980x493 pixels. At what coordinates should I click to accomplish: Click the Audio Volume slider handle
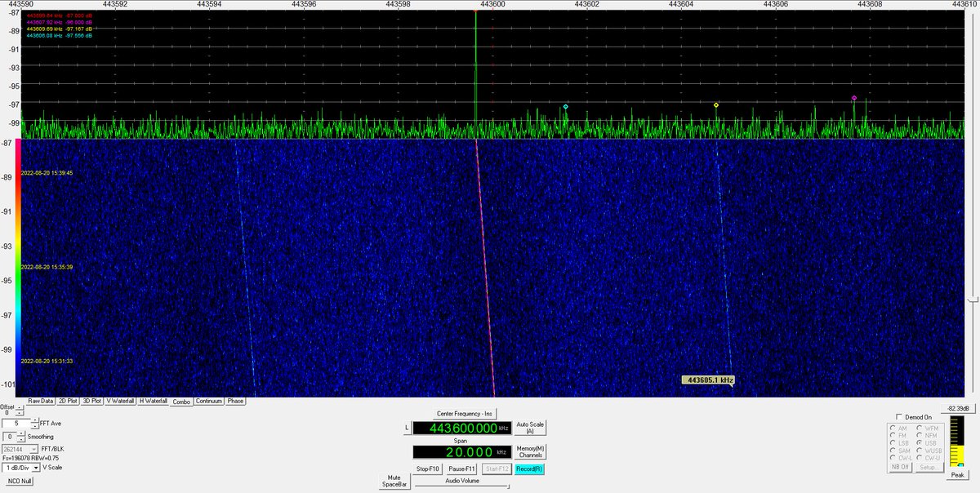pyautogui.click(x=508, y=486)
